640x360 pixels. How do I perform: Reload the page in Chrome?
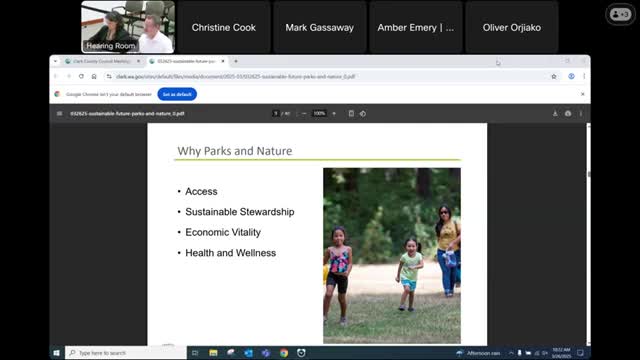[81, 76]
